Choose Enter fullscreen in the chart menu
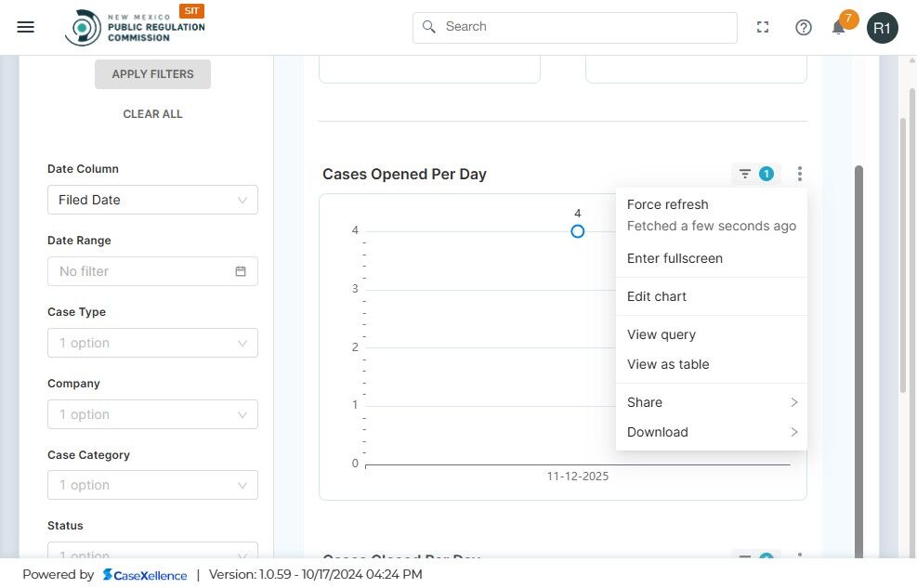The width and height of the screenshot is (917, 588). point(712,258)
